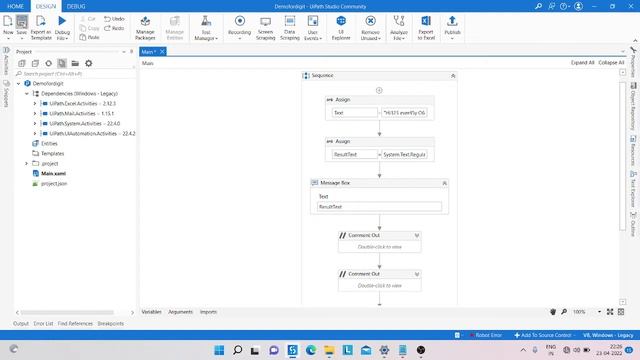Click Paste in the ribbon
Viewport: 640px width, 360px height.
89,37
